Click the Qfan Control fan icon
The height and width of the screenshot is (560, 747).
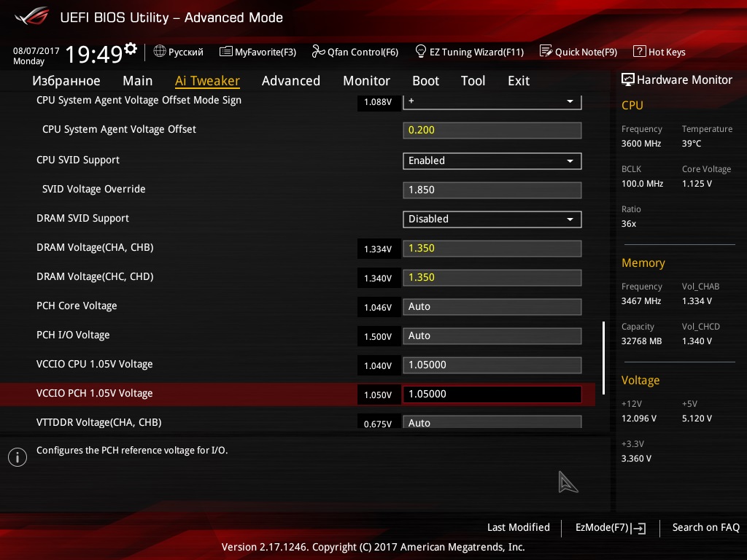[318, 51]
